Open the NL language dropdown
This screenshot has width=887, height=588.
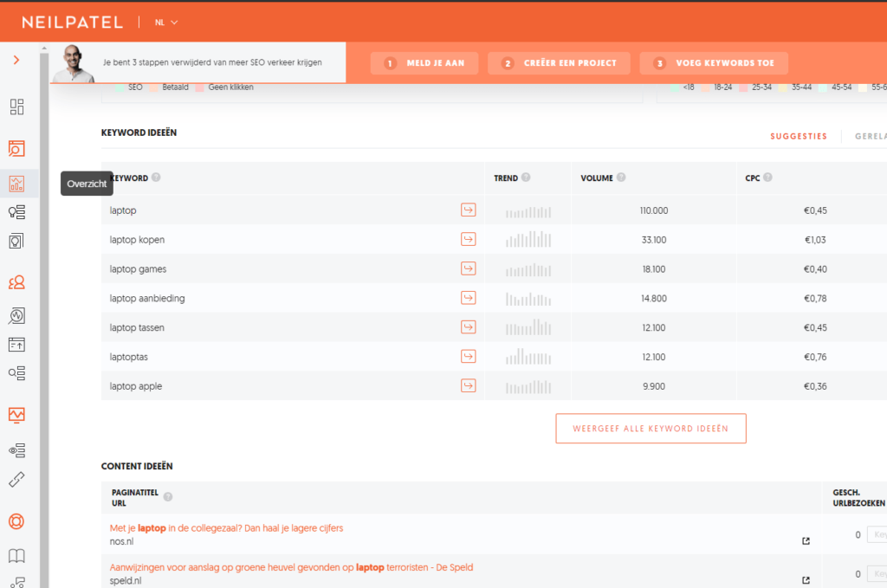click(166, 22)
